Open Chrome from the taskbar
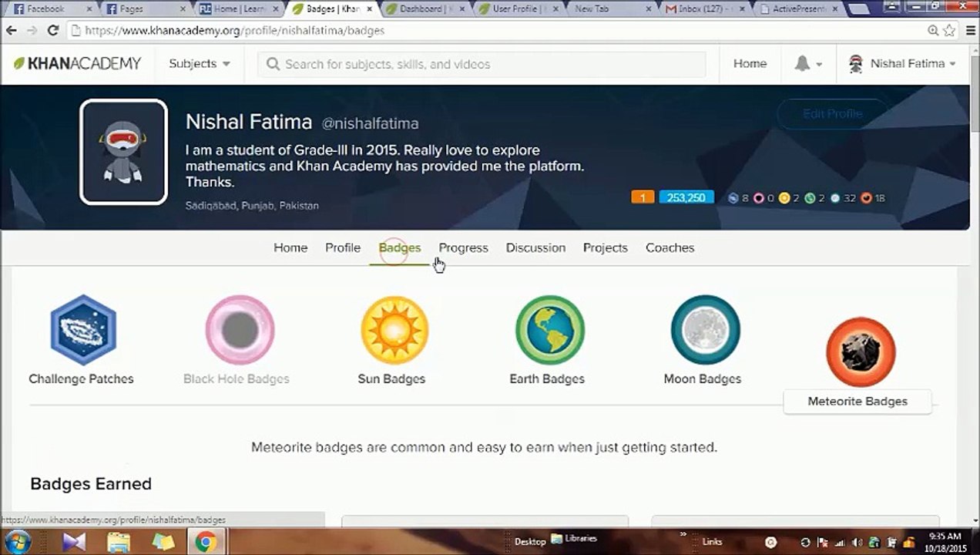The width and height of the screenshot is (980, 555). click(206, 542)
